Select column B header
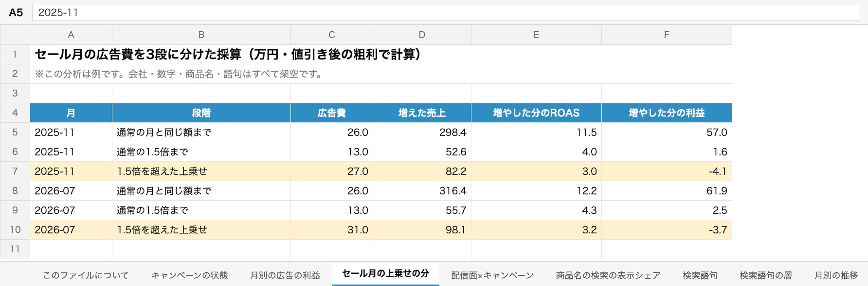Screen dimensions: 868x286 pos(201,35)
